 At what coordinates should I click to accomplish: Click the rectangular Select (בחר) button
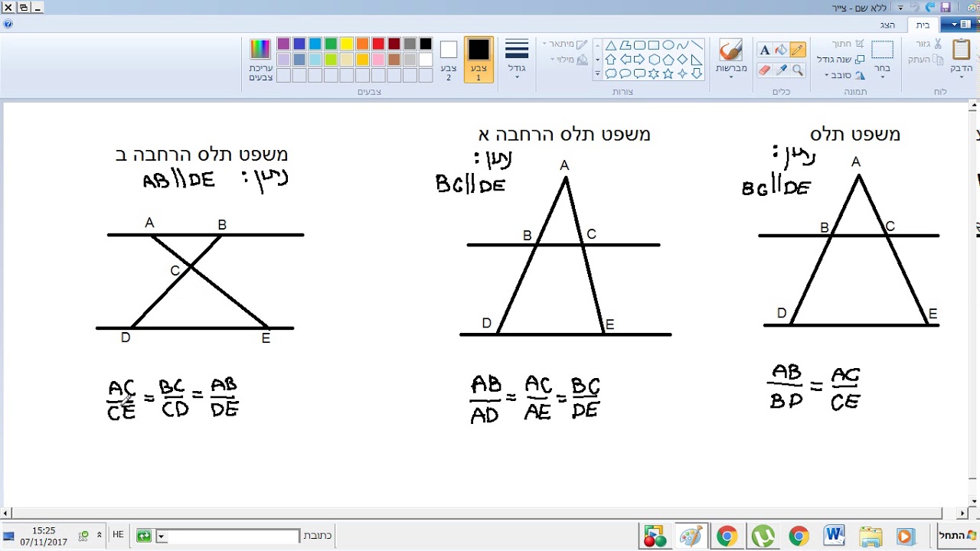point(882,51)
